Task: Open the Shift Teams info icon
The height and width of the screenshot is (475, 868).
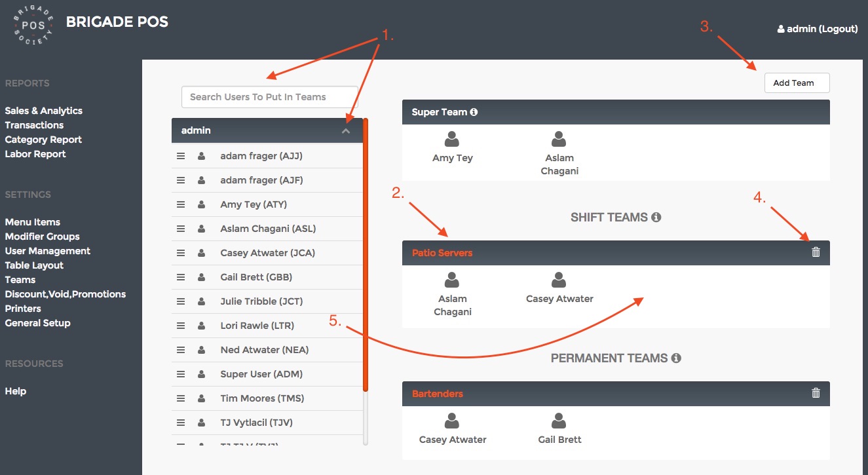Action: coord(656,217)
